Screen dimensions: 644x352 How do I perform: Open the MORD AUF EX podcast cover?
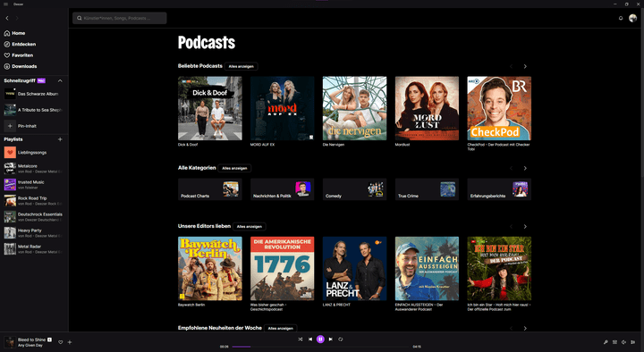click(282, 108)
